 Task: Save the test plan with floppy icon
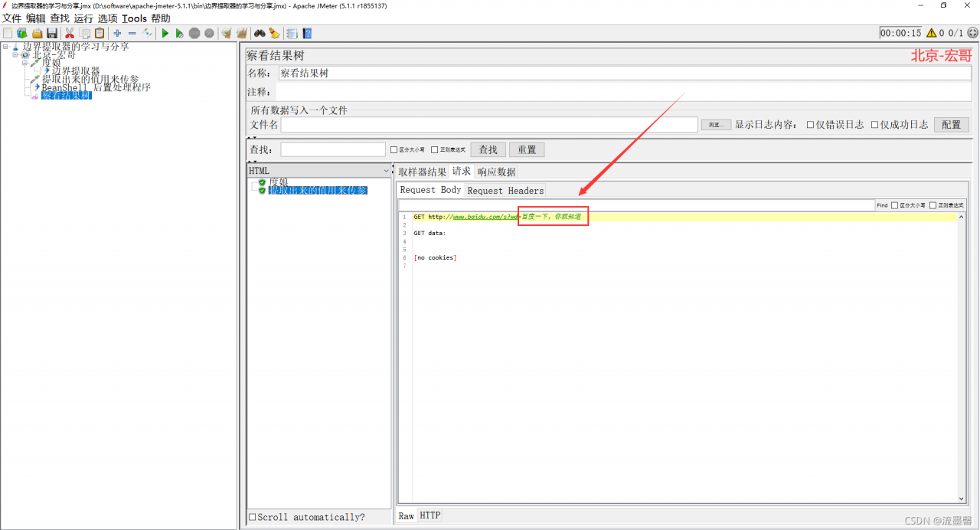pos(52,33)
